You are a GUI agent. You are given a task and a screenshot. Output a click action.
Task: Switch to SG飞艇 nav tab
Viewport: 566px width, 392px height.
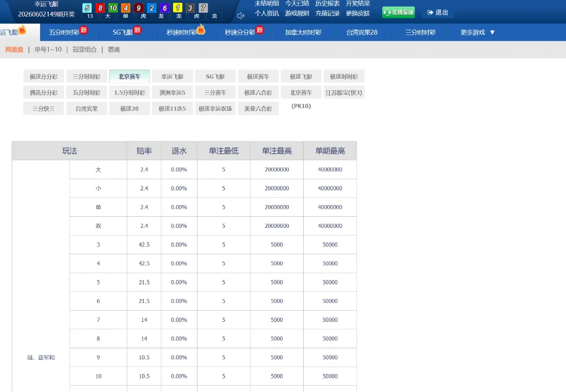[127, 32]
